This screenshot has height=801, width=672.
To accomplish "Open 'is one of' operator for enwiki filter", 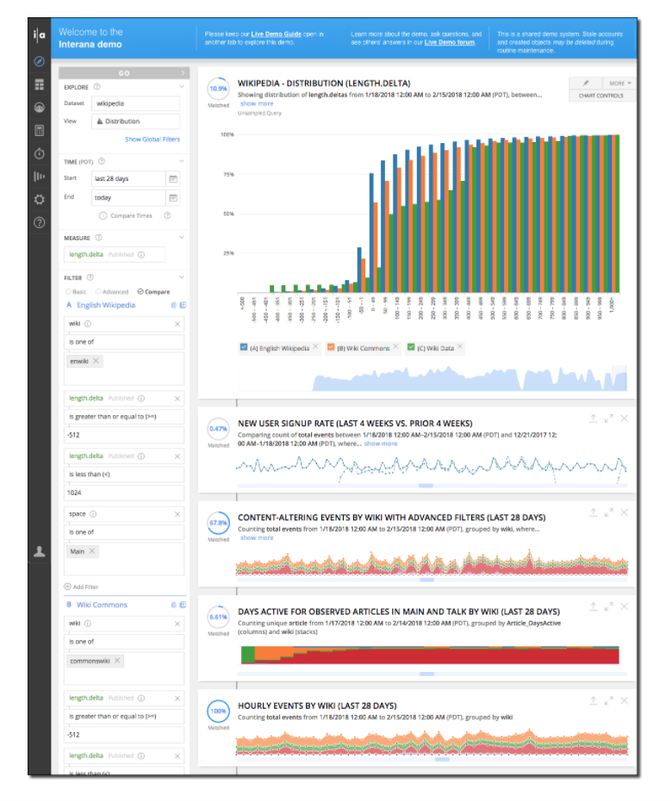I will 124,342.
